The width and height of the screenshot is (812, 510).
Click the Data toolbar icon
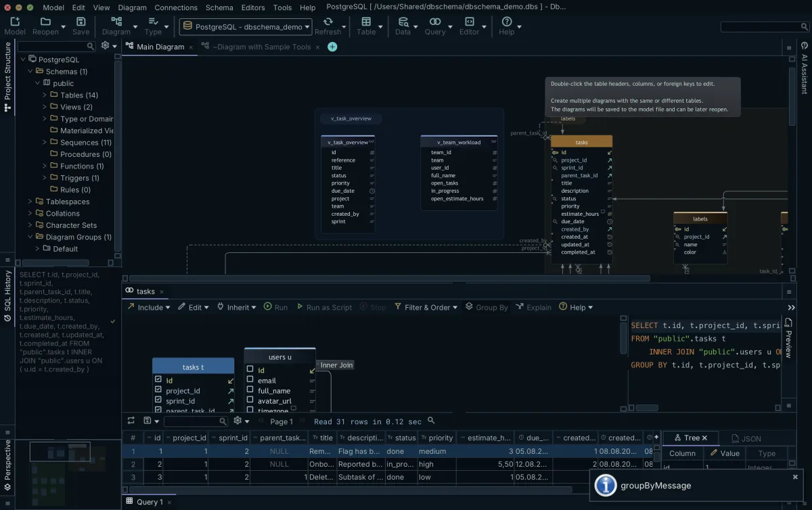point(403,22)
